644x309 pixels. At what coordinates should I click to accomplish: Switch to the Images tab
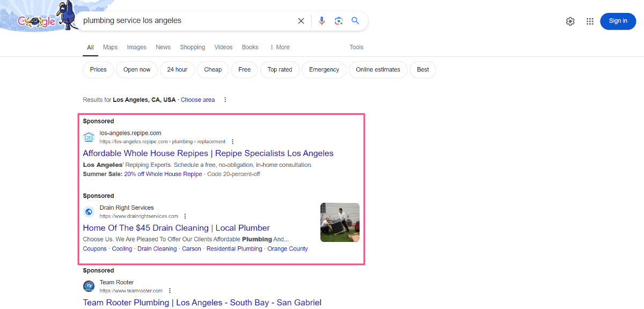click(x=137, y=47)
